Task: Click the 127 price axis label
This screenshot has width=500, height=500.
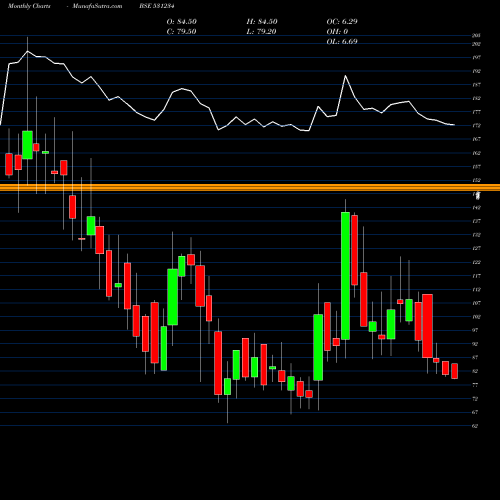Action: click(476, 248)
